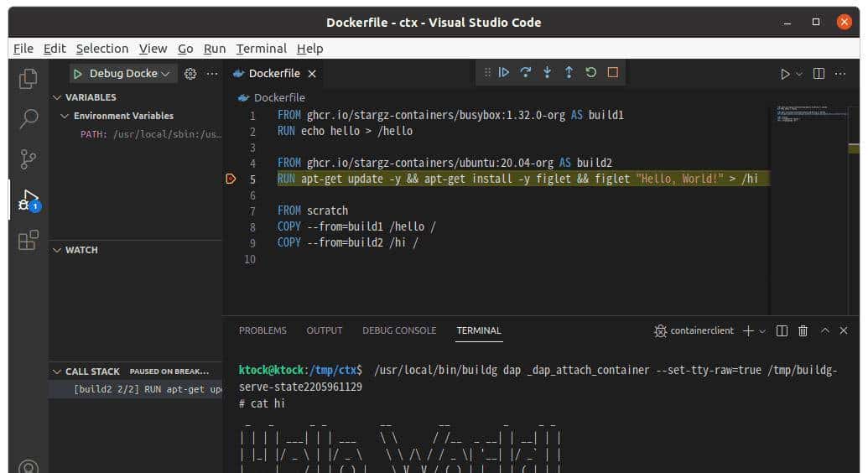Open Debug Docker configuration dropdown
The width and height of the screenshot is (868, 473).
(130, 74)
